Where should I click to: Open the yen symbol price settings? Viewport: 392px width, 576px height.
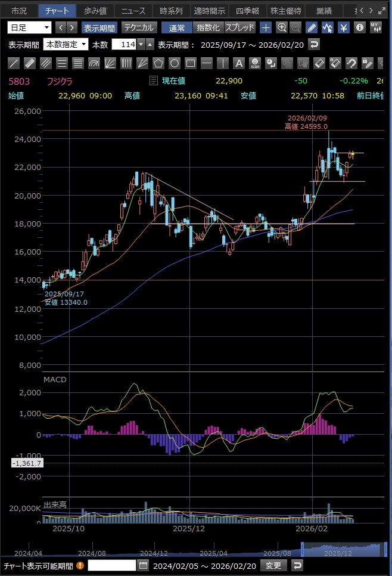[x=344, y=27]
